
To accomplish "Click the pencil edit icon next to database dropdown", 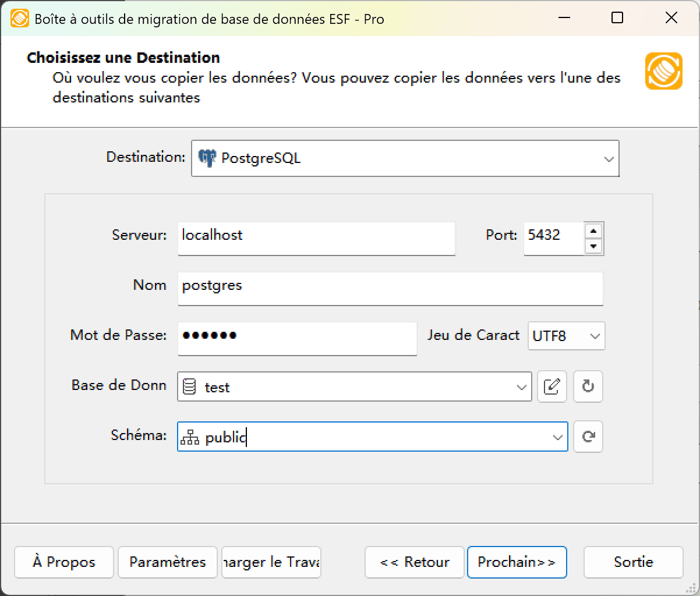I will point(551,386).
